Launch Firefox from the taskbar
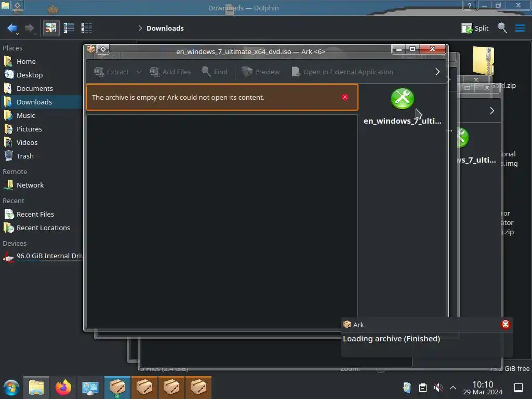Image resolution: width=532 pixels, height=399 pixels. tap(63, 388)
